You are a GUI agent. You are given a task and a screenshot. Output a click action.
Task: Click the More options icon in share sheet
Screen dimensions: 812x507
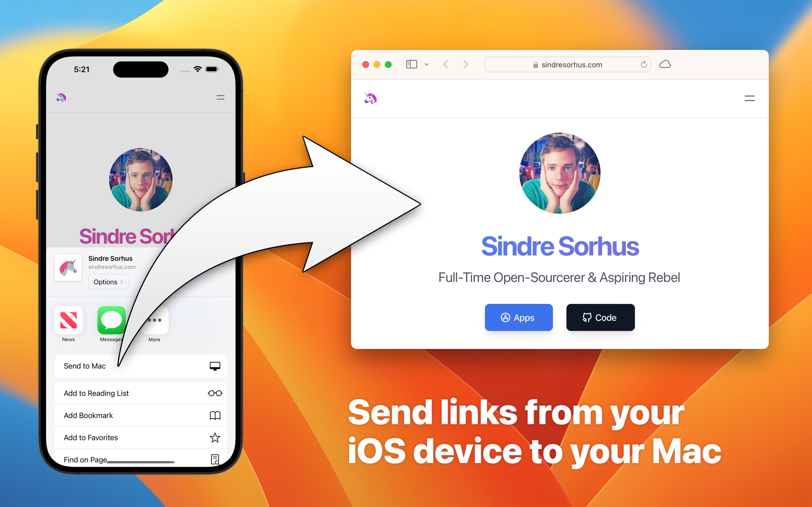[x=154, y=320]
